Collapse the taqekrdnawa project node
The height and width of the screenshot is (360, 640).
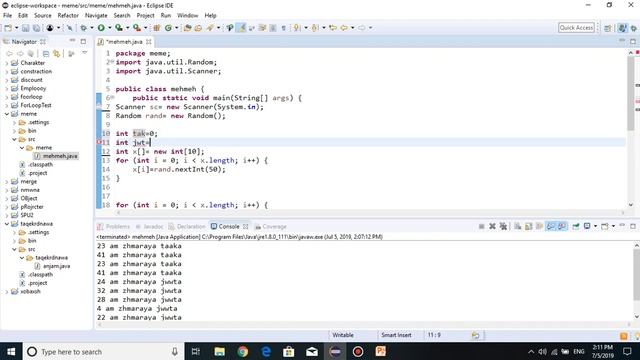pyautogui.click(x=7, y=224)
